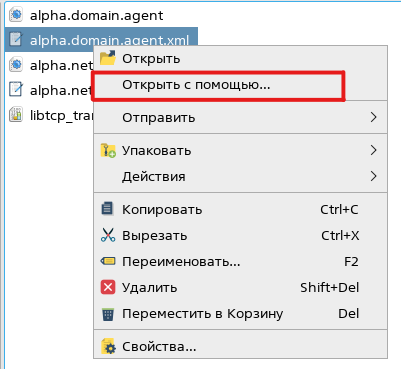The height and width of the screenshot is (369, 401).
Task: Click the alpha.domain.agent.xml file icon
Action: [x=16, y=40]
